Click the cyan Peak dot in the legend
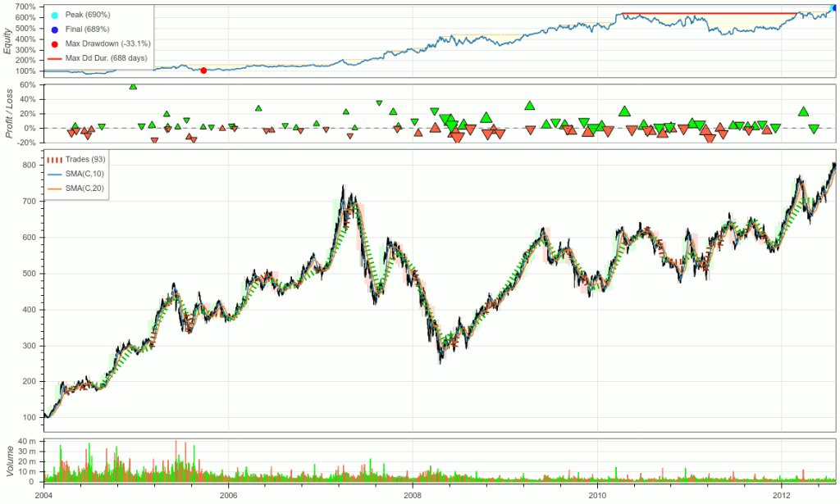This screenshot has width=840, height=504. [x=54, y=16]
